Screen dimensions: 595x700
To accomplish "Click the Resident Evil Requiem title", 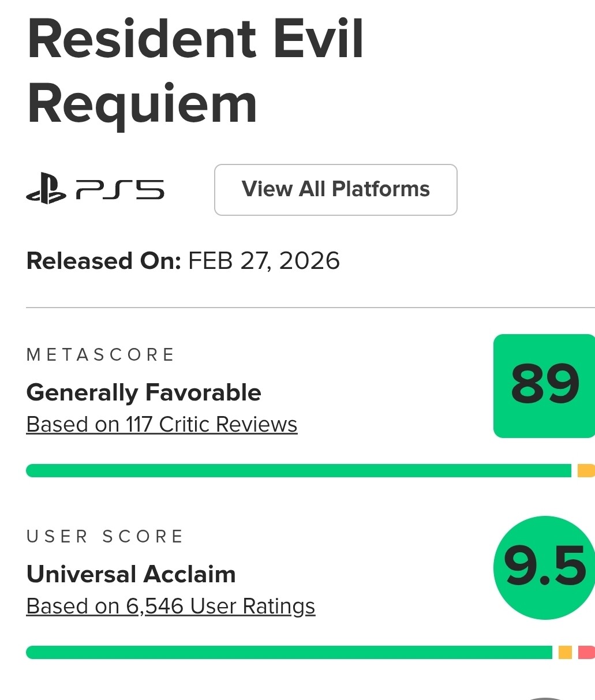I will [195, 72].
